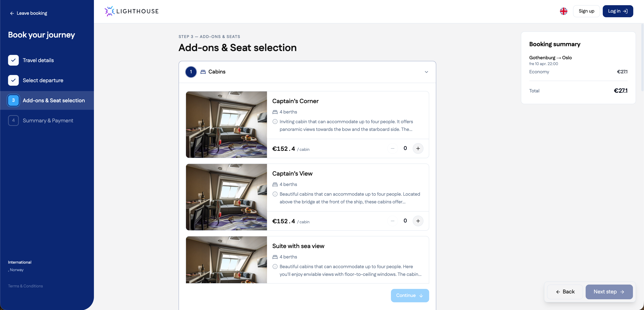Click the Sign up button
The height and width of the screenshot is (310, 644).
pos(586,11)
